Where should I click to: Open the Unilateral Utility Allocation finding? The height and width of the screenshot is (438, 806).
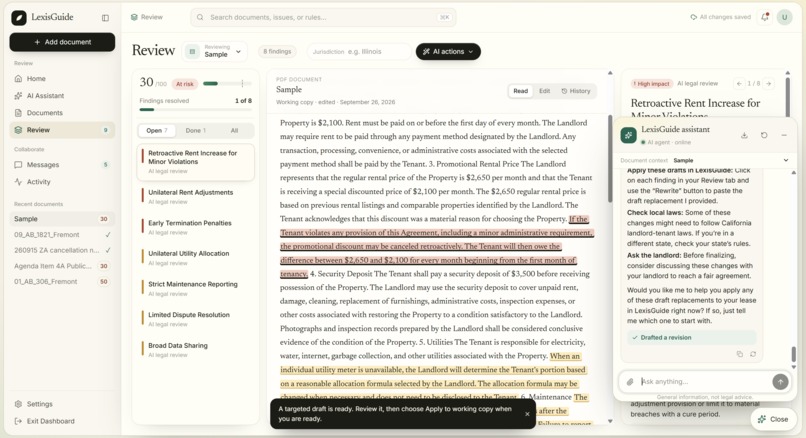195,258
